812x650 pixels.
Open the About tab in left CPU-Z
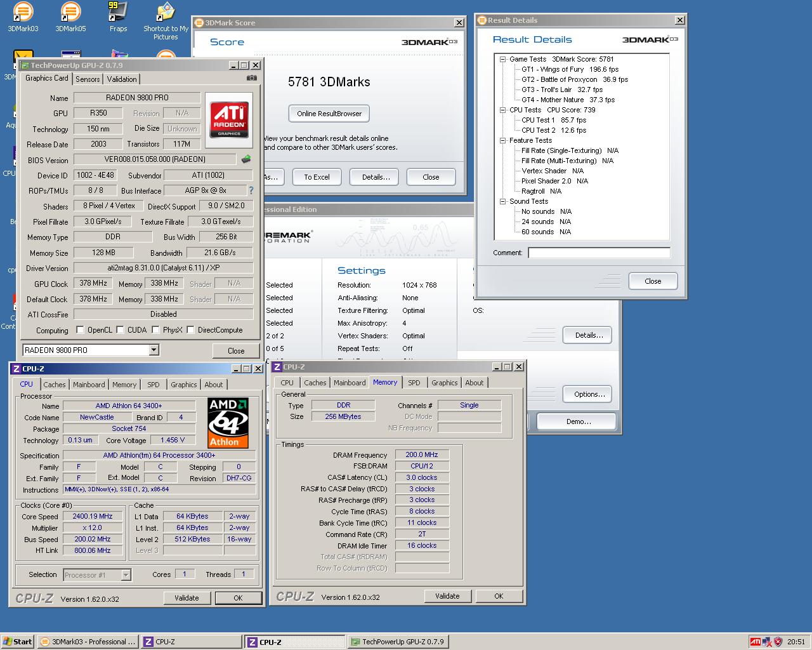click(214, 385)
